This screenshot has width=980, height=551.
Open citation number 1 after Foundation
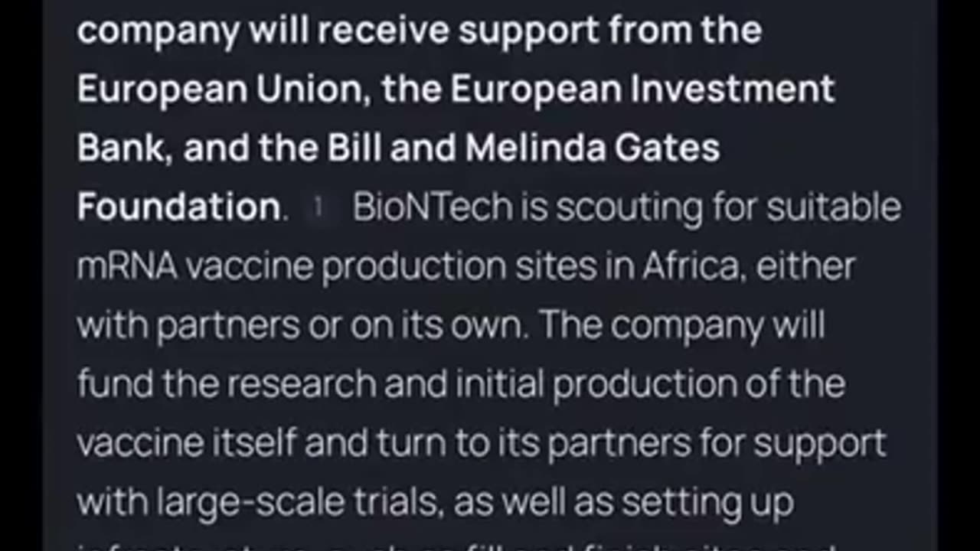coord(318,208)
